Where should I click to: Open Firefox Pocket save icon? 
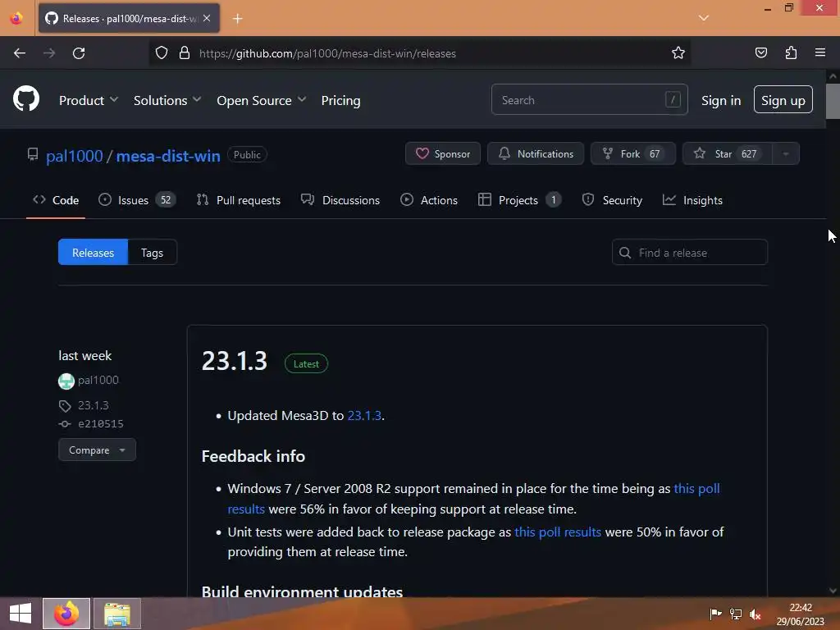pyautogui.click(x=760, y=53)
